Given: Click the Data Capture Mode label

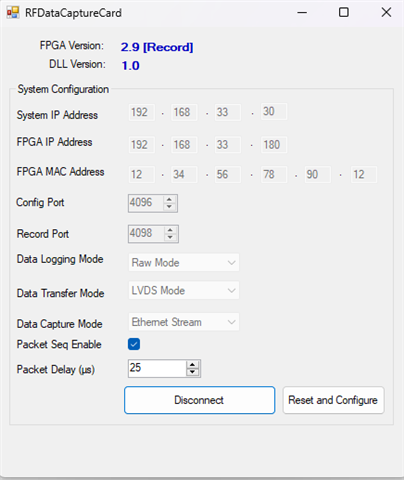Looking at the screenshot, I should pyautogui.click(x=59, y=324).
